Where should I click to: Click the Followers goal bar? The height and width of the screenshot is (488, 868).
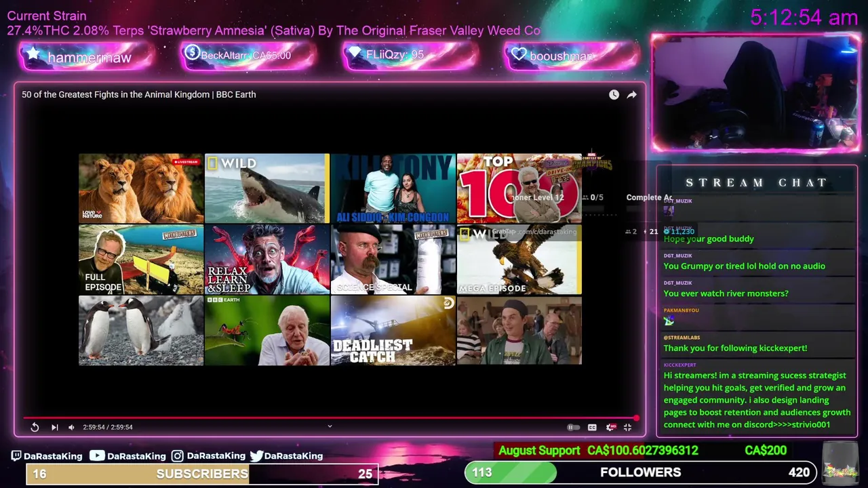pos(640,472)
